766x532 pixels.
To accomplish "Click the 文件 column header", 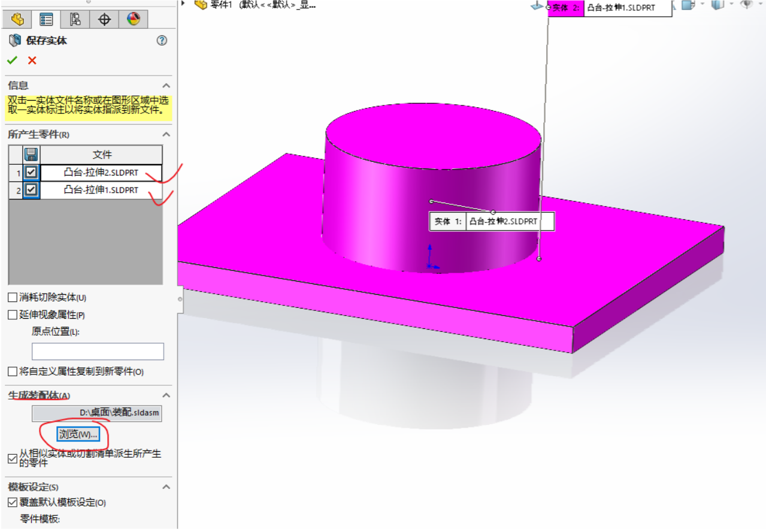I will (x=102, y=155).
